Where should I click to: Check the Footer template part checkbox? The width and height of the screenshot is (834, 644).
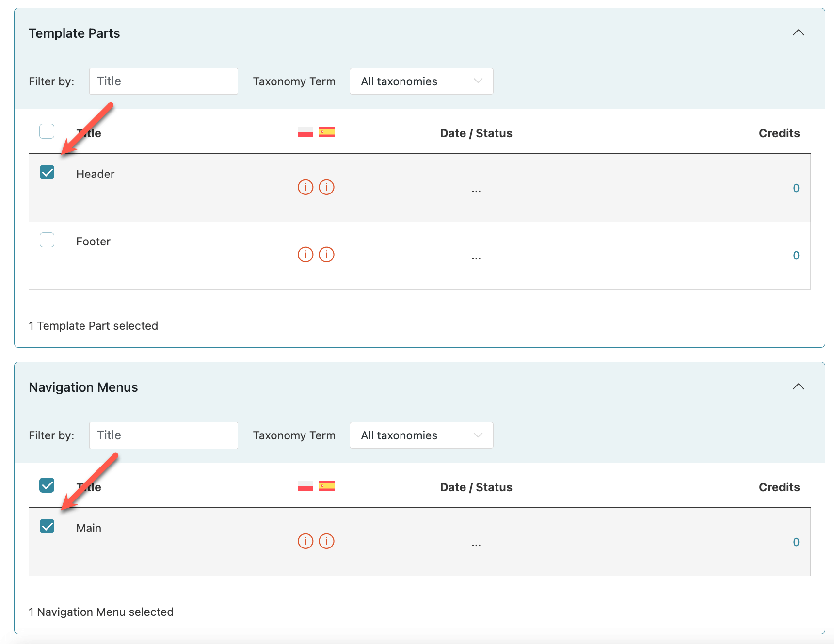point(47,240)
